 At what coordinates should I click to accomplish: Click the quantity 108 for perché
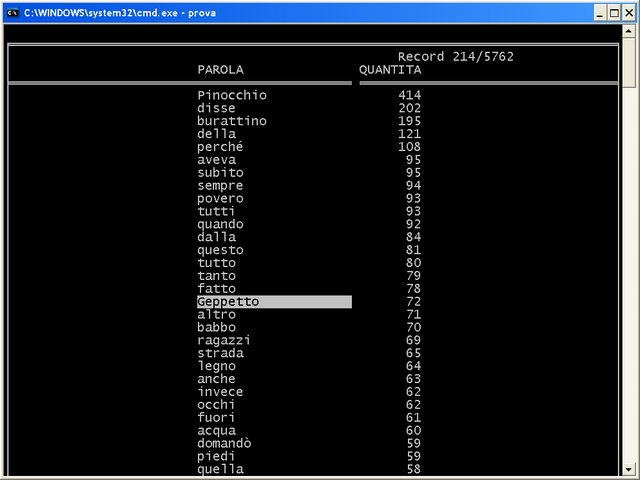[409, 147]
